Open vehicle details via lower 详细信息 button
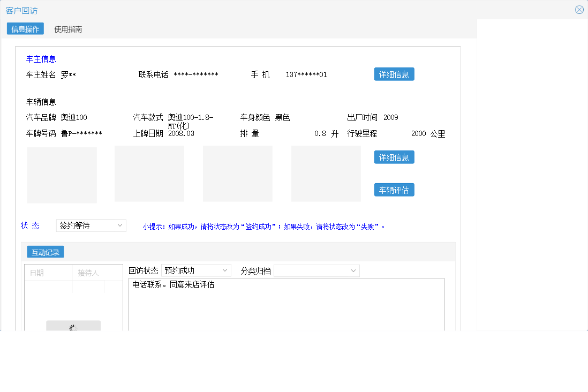The width and height of the screenshot is (588, 392). 394,157
